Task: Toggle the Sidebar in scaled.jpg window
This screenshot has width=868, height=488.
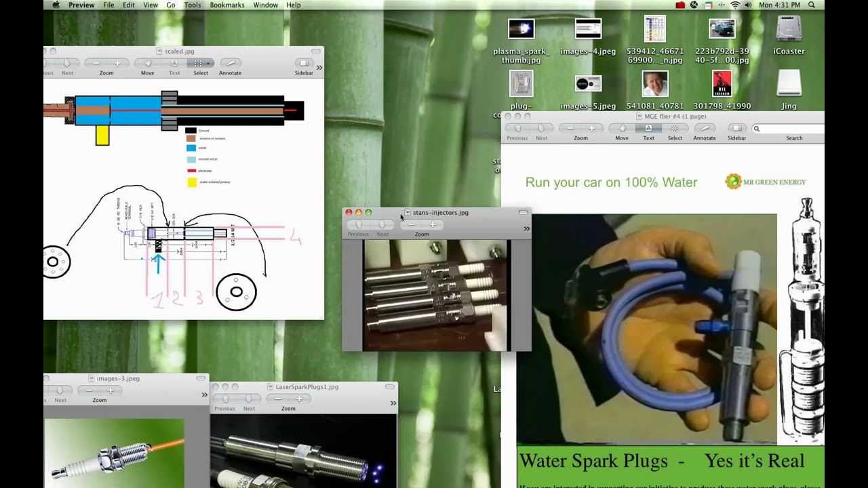Action: pyautogui.click(x=304, y=63)
